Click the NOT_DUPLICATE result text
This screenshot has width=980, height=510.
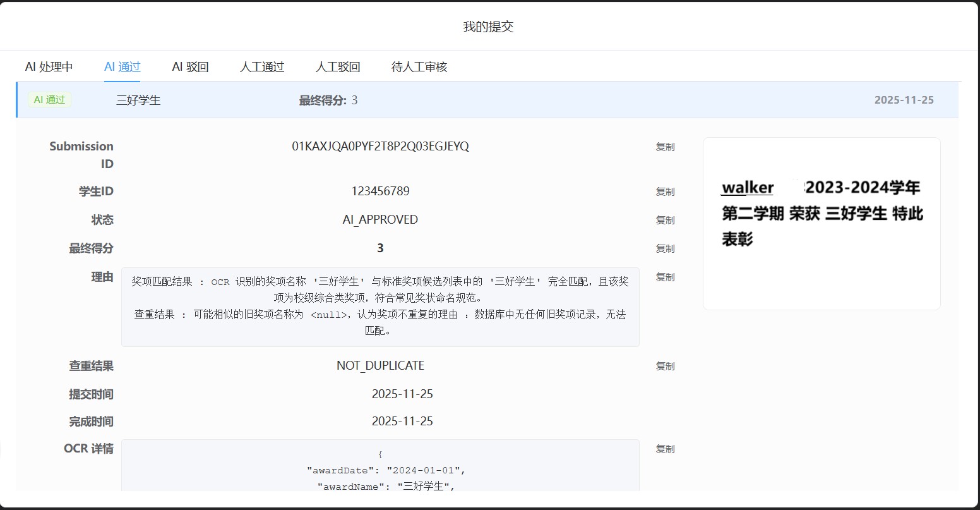coord(380,365)
